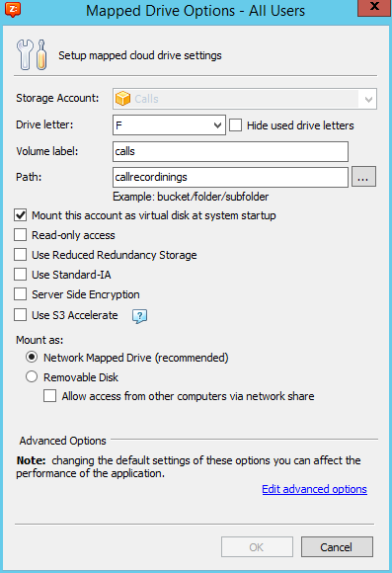Enable Use Reduced Redundancy Storage
This screenshot has width=392, height=573.
point(21,255)
